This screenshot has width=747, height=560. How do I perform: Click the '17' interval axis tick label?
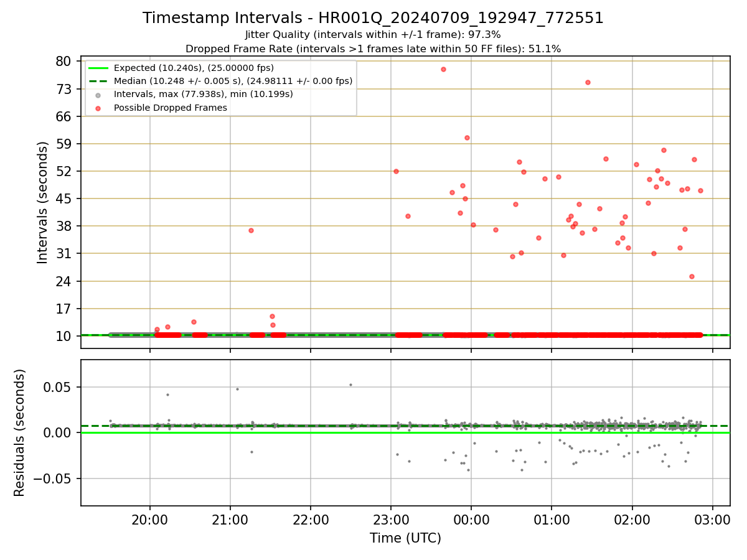click(x=63, y=309)
